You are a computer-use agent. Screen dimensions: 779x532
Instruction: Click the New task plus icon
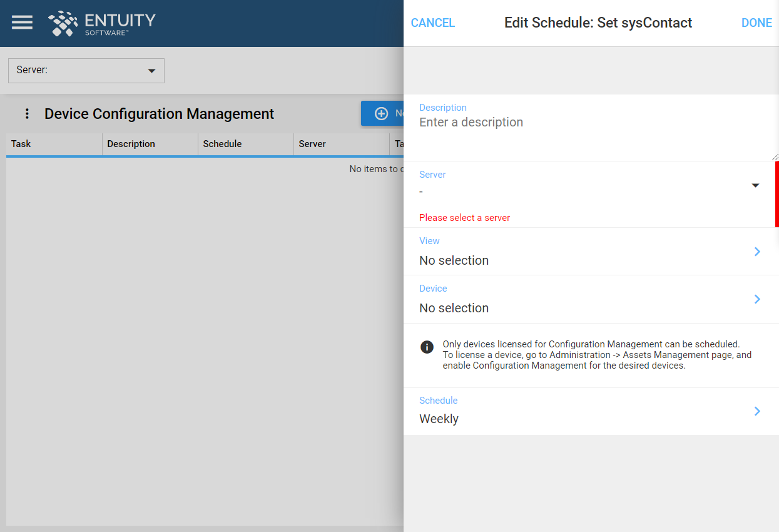coord(381,113)
